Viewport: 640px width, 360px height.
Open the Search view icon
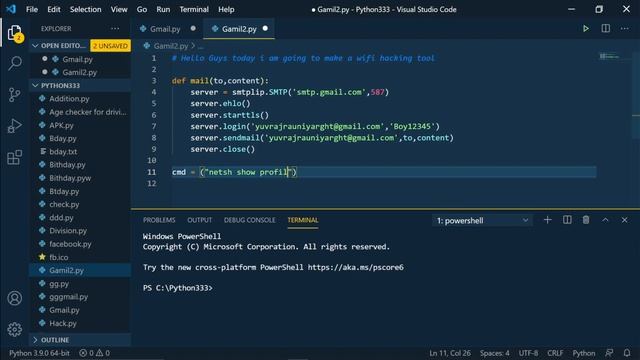point(15,63)
